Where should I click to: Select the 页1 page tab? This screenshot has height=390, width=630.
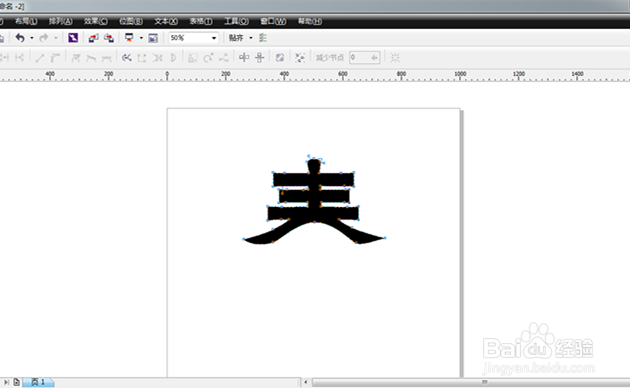38,382
